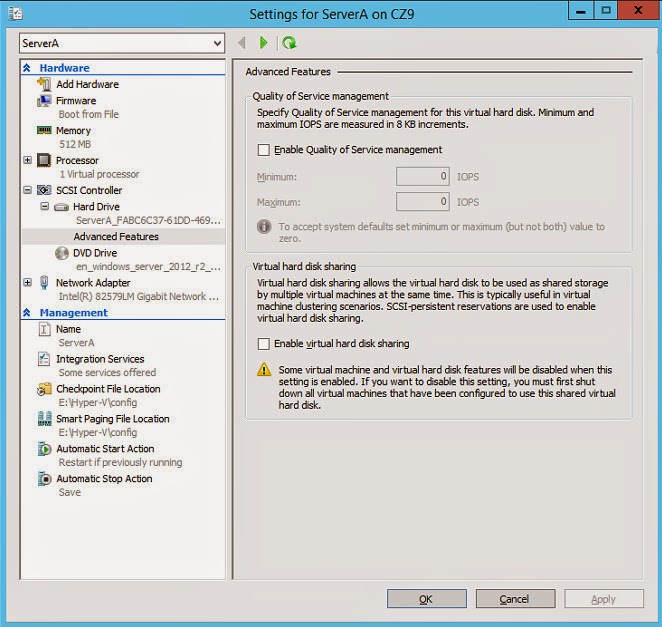The image size is (662, 627).
Task: Select the Integration Services item
Action: [100, 359]
